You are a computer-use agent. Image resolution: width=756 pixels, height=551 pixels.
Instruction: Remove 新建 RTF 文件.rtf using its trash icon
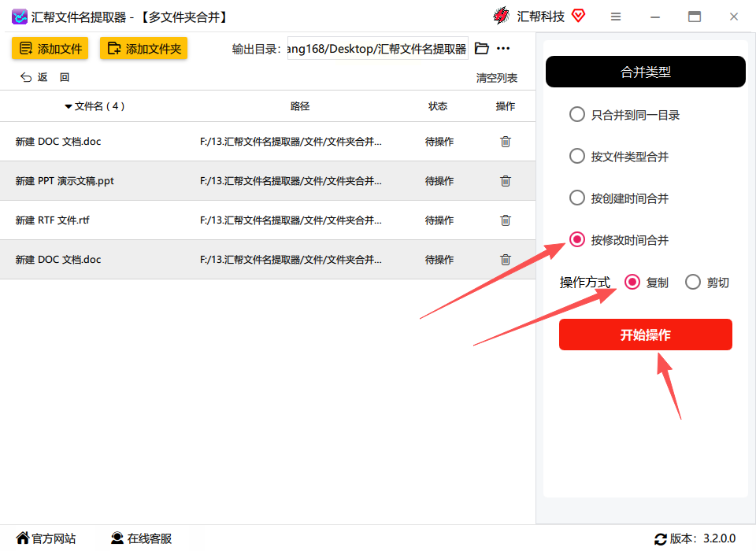(x=506, y=220)
